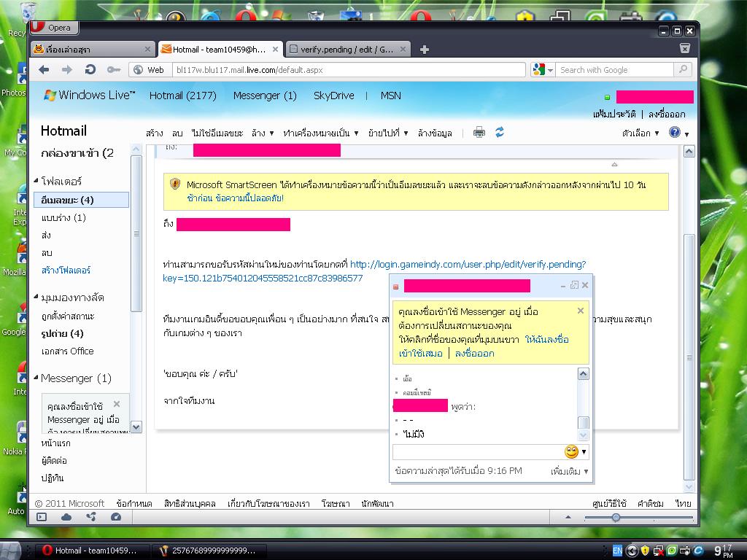Click chat conversation scroll up arrow

tap(583, 374)
